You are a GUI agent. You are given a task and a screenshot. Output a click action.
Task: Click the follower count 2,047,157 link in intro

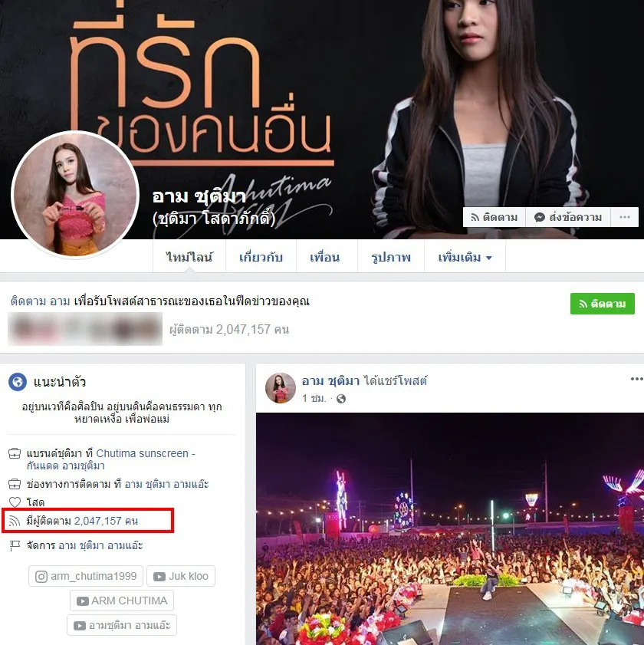[x=106, y=522]
